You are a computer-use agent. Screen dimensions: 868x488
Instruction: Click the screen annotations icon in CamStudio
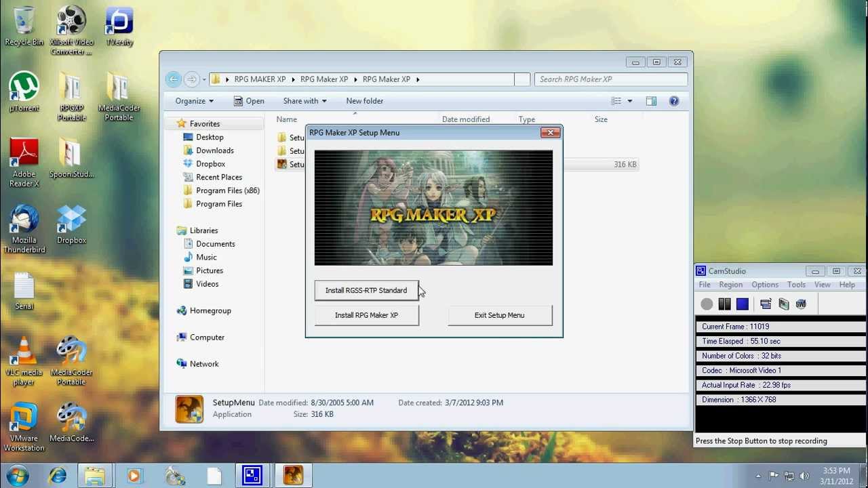pyautogui.click(x=766, y=304)
